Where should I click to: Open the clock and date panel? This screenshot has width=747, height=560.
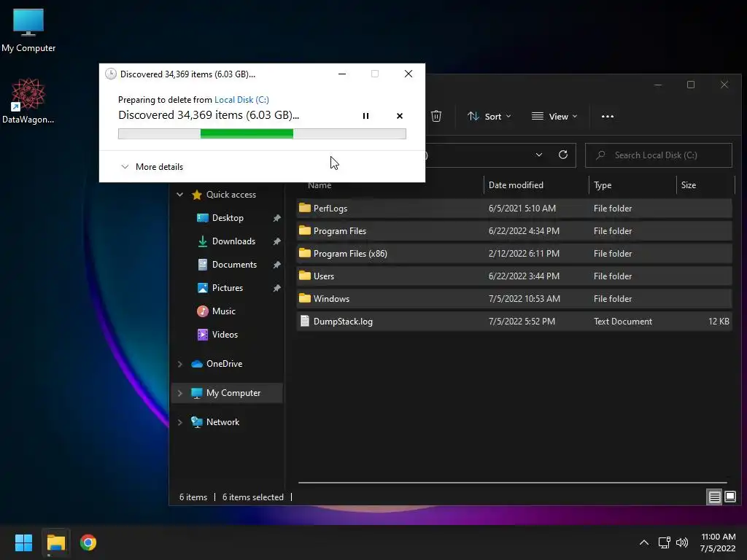[718, 542]
